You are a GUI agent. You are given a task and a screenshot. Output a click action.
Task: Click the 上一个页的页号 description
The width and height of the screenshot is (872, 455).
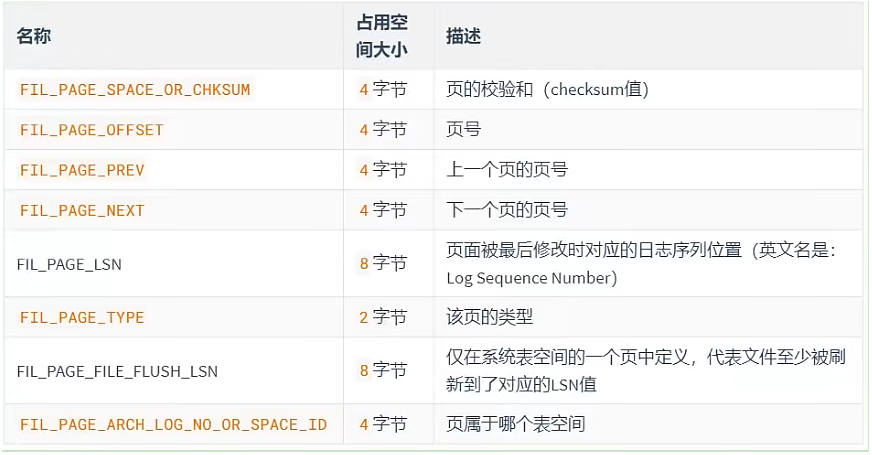pos(507,170)
